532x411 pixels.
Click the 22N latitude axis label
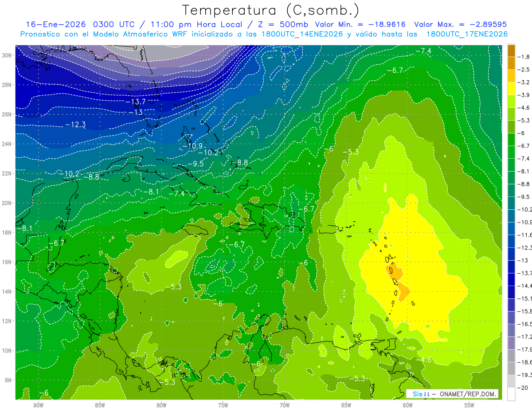[x=8, y=173]
